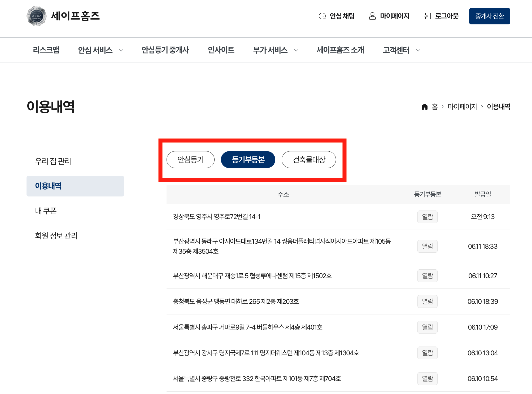Go to the 인사이트 menu
The image size is (532, 394).
221,50
